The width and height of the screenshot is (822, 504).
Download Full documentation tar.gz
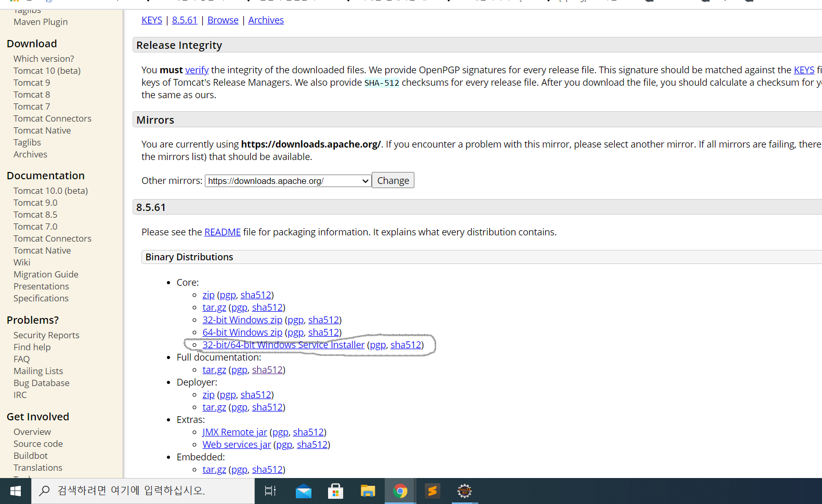pos(214,370)
